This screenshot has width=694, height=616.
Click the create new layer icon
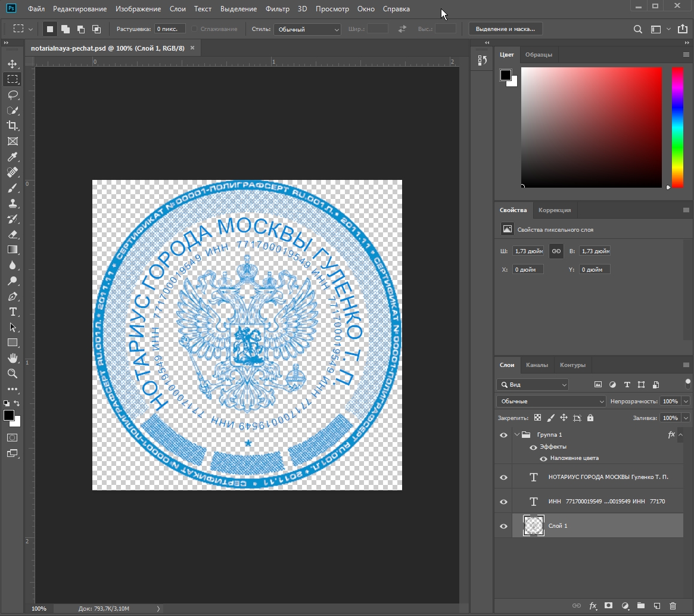click(x=657, y=606)
